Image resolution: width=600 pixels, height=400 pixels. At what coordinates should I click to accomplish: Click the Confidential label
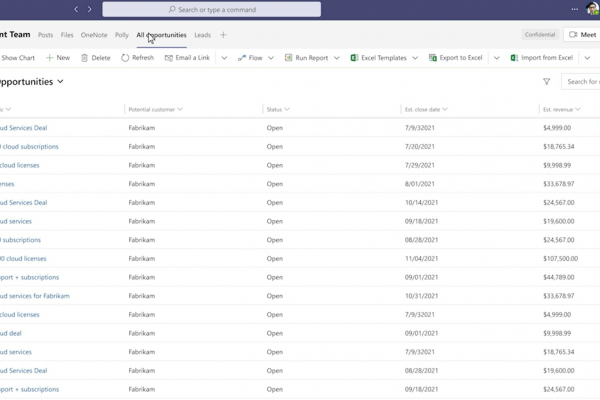(540, 34)
